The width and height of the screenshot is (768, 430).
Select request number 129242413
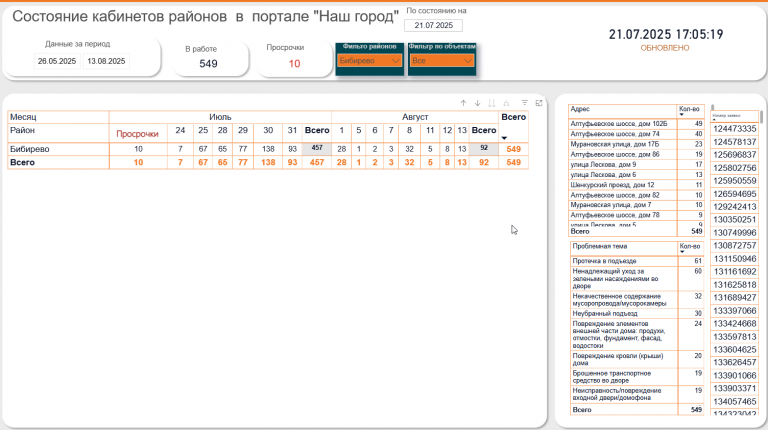735,207
